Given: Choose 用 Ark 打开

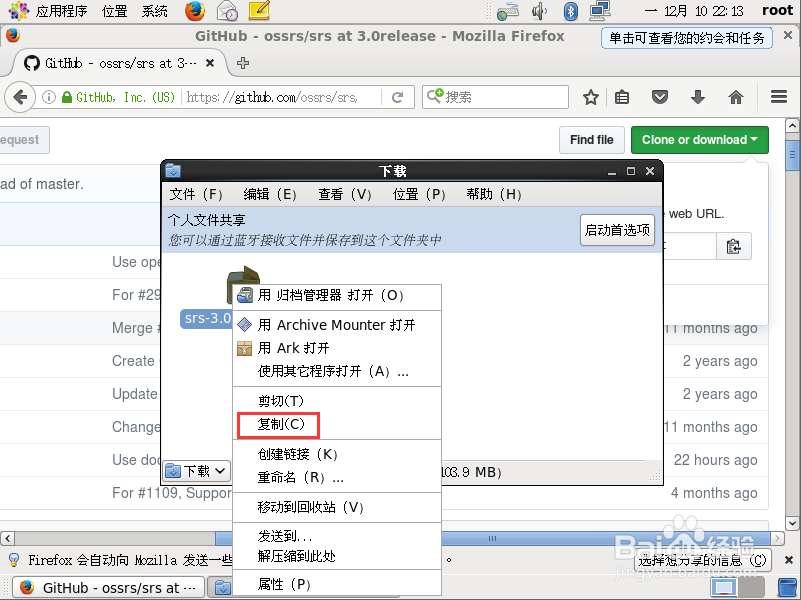Looking at the screenshot, I should click(337, 348).
